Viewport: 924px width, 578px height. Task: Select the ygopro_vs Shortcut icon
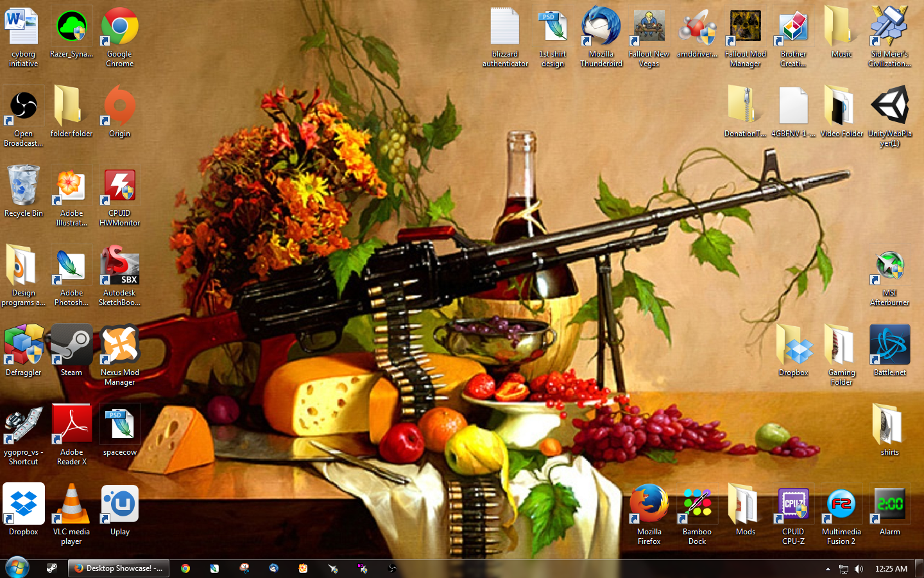coord(24,435)
